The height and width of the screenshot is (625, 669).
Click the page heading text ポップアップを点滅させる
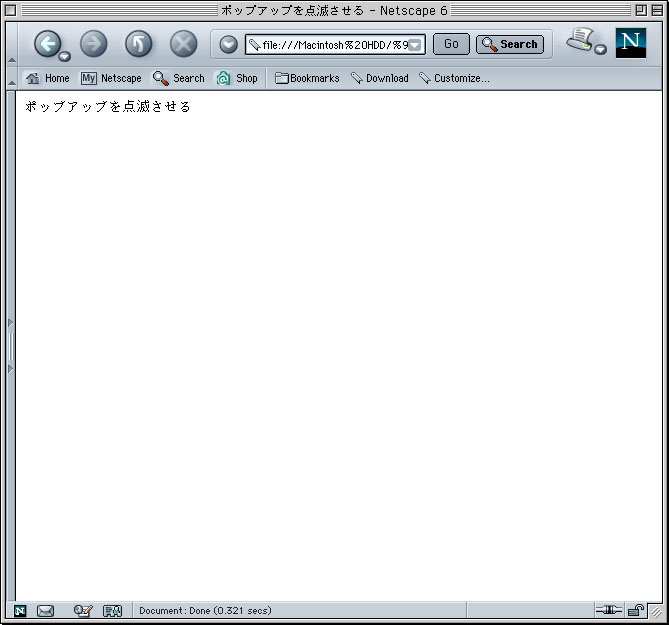tap(108, 106)
